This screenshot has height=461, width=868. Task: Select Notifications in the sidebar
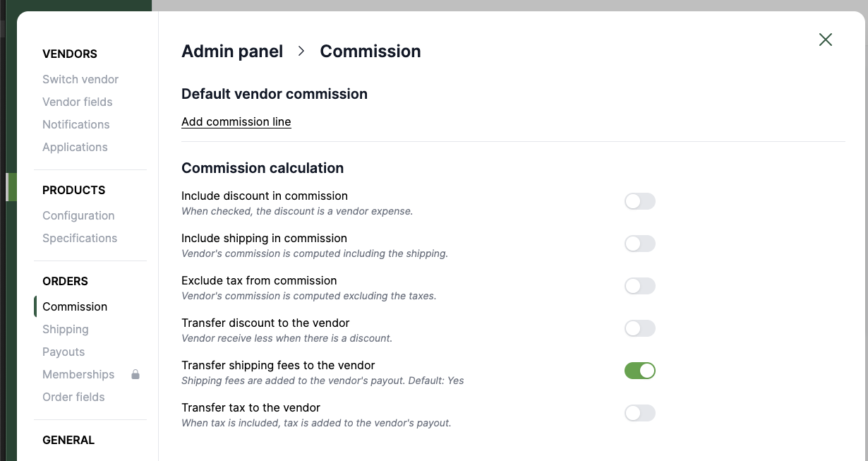tap(76, 124)
